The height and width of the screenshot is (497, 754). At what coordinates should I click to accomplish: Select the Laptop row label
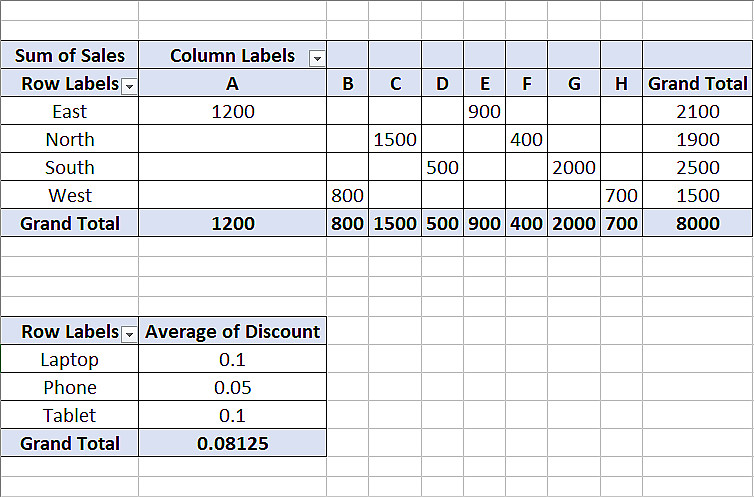coord(70,360)
